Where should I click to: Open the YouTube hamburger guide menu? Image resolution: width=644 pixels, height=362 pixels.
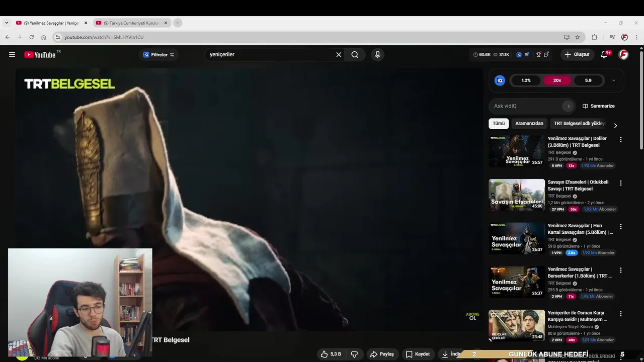12,55
